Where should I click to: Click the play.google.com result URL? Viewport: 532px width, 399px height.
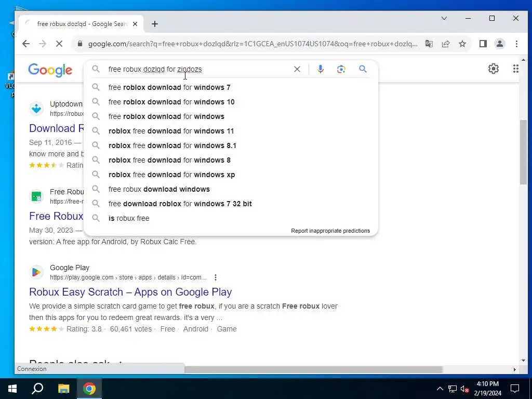point(128,277)
